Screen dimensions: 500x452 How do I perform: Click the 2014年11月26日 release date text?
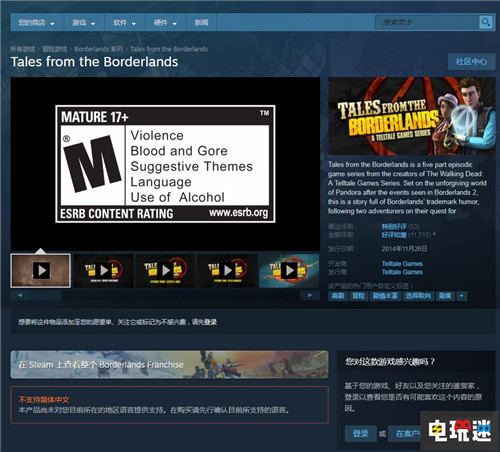[x=404, y=249]
